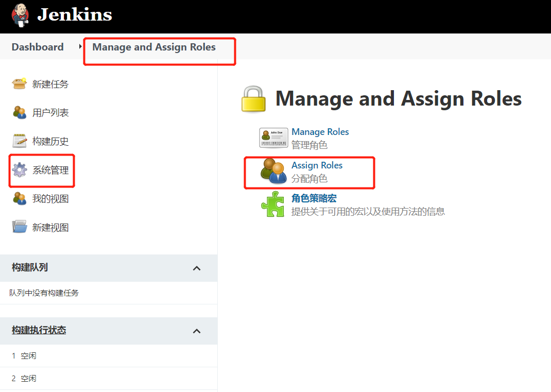This screenshot has height=392, width=551.
Task: Open the Assign Roles link
Action: click(317, 165)
